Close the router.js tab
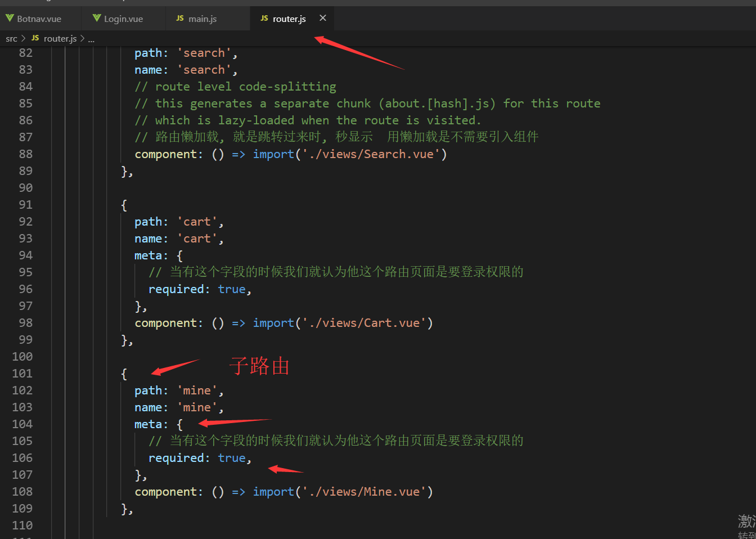This screenshot has width=756, height=539. (x=323, y=18)
